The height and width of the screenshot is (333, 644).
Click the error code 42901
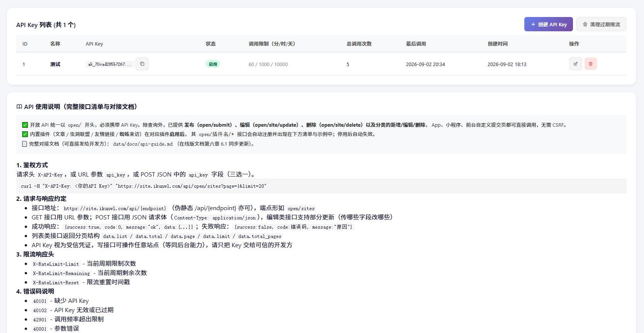[x=40, y=319]
